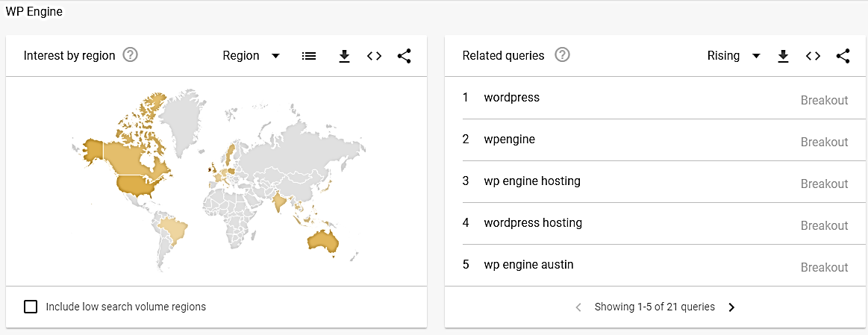Open the Rising sort dropdown
The height and width of the screenshot is (335, 868).
(x=734, y=56)
